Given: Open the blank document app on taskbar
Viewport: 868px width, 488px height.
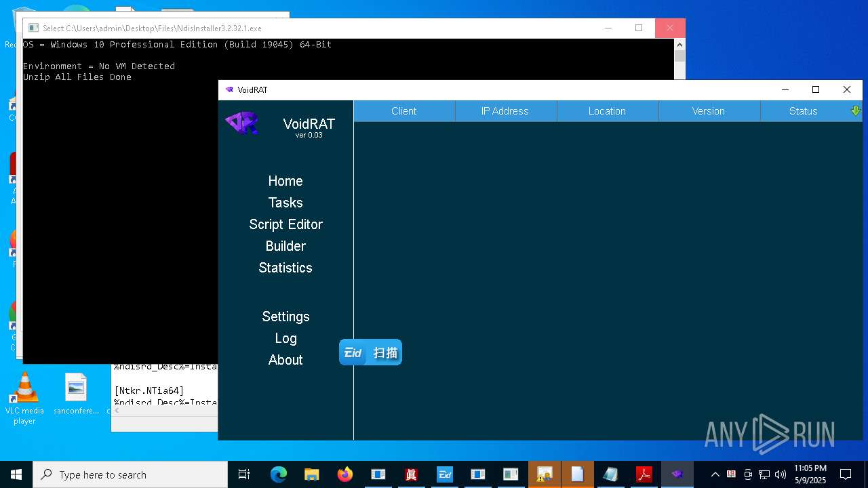Looking at the screenshot, I should [x=578, y=474].
